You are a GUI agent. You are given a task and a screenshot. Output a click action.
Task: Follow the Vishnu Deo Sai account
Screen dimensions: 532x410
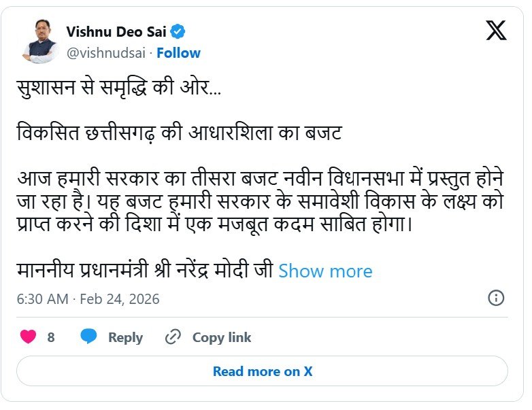point(179,52)
